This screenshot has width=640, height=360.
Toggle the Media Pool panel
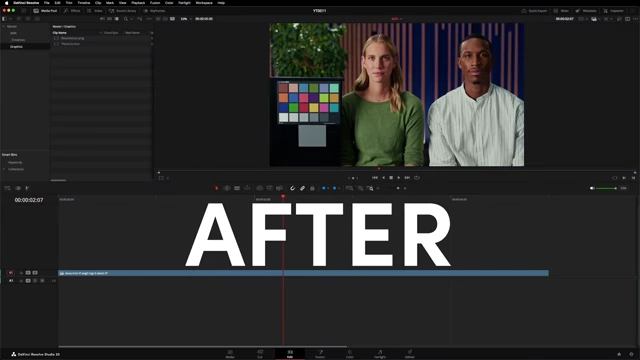coord(45,11)
